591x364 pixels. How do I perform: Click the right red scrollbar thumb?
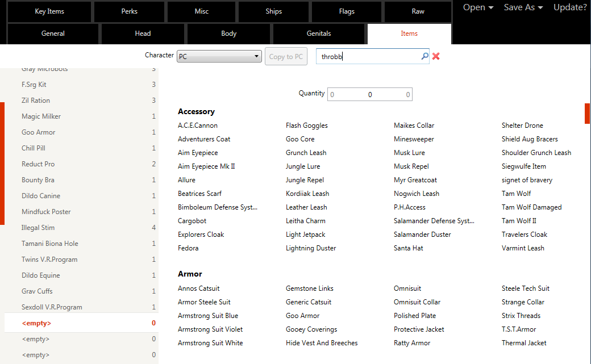pyautogui.click(x=587, y=114)
